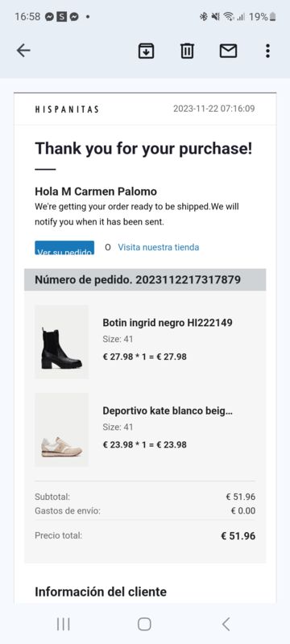
Task: Tap the battery indicator in status bar
Action: tap(273, 17)
